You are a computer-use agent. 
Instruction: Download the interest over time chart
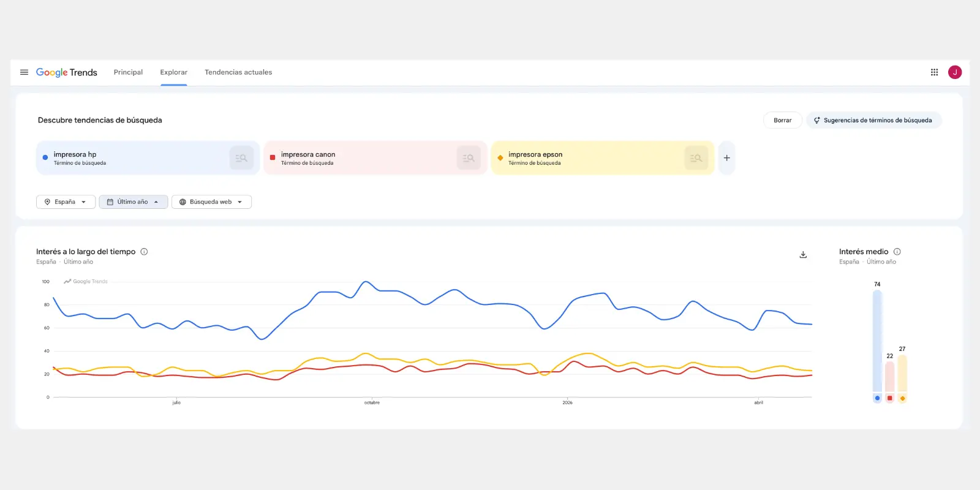pos(803,255)
